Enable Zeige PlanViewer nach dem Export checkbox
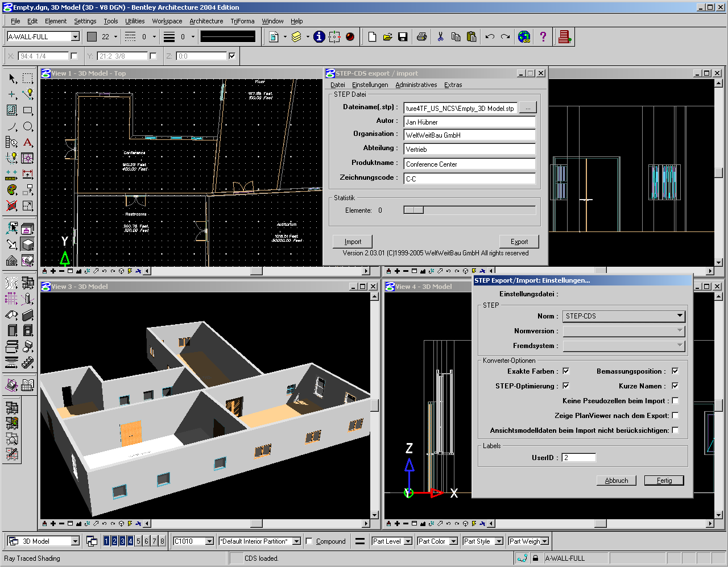Viewport: 728px width, 567px height. [x=675, y=415]
